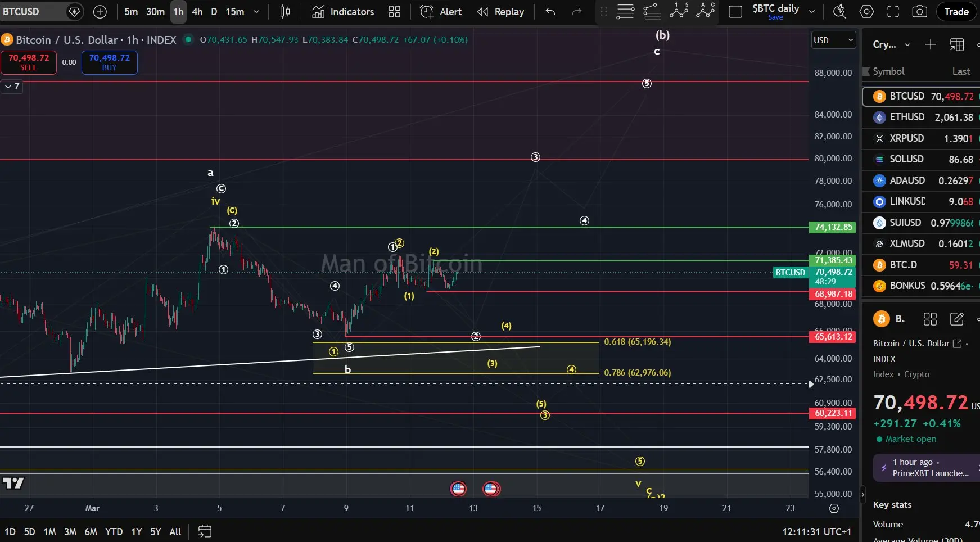
Task: Sort the watchlist by the Last column
Action: tap(961, 71)
